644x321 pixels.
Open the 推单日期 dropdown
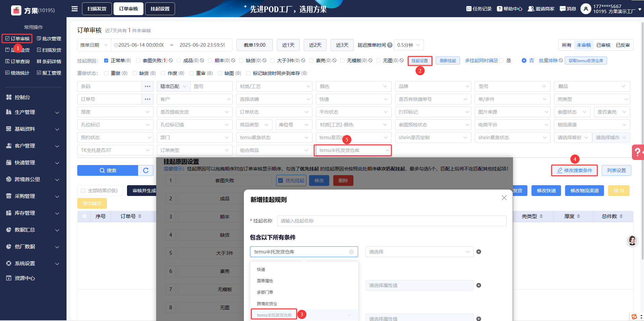point(94,45)
